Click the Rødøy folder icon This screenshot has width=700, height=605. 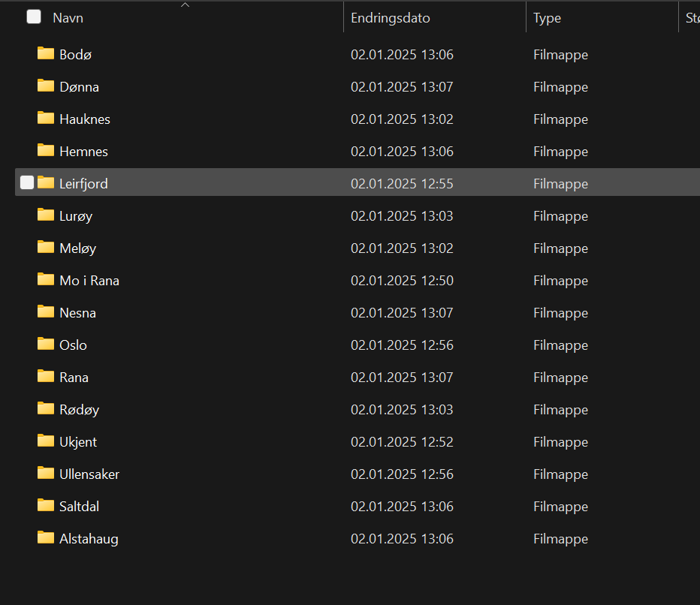pos(46,408)
